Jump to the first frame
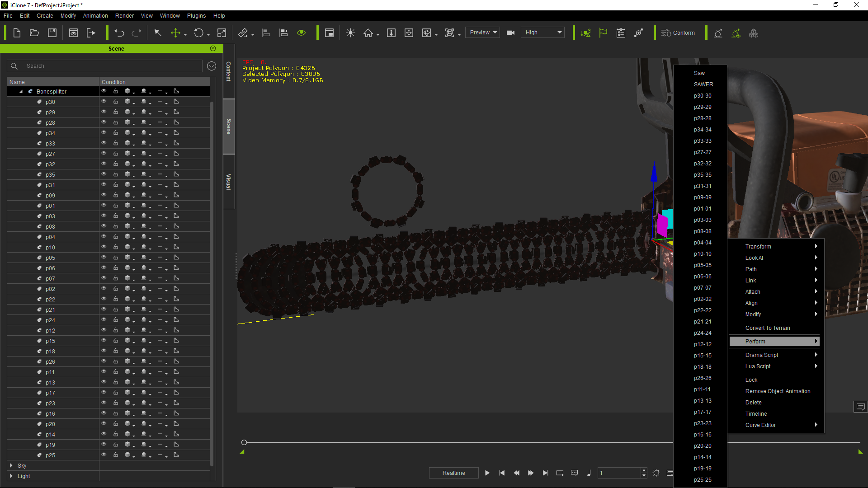 [502, 473]
